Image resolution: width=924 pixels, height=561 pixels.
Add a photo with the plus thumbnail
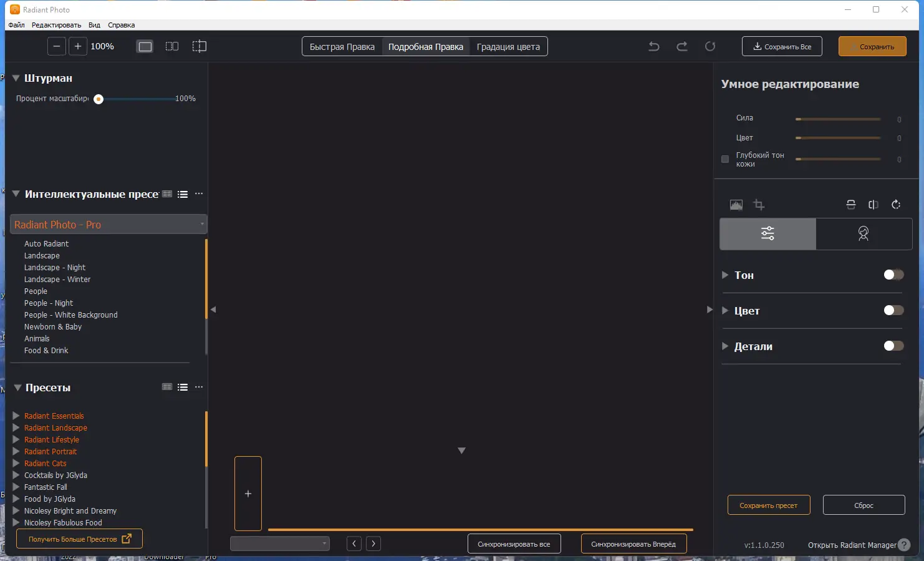pyautogui.click(x=248, y=494)
